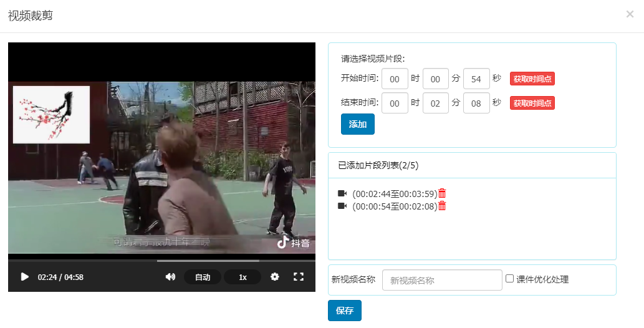
Task: Click camera icon of the 00:02:44 segment
Action: click(x=342, y=193)
